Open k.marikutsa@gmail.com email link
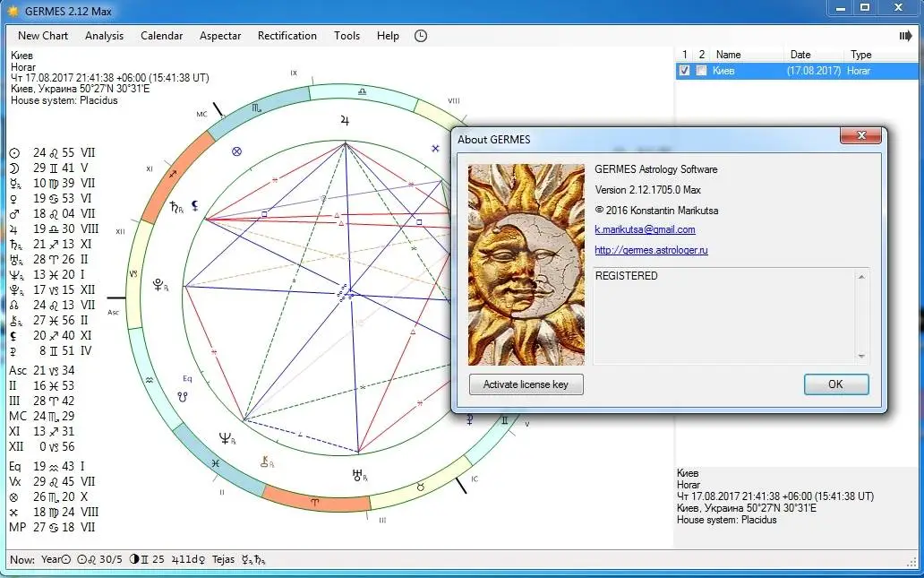 (645, 229)
